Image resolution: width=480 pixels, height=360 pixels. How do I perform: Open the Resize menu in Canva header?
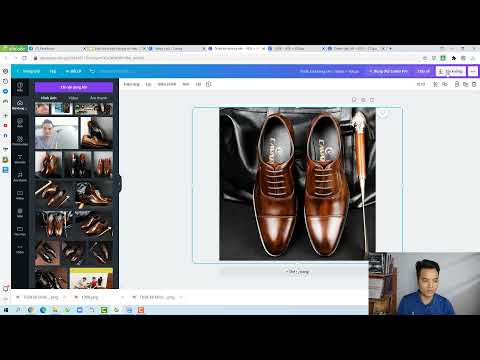tap(73, 71)
